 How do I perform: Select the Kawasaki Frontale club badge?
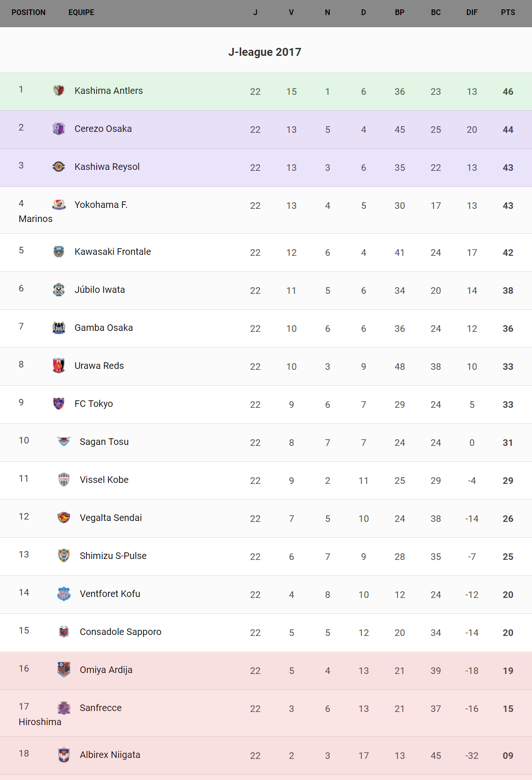point(59,252)
